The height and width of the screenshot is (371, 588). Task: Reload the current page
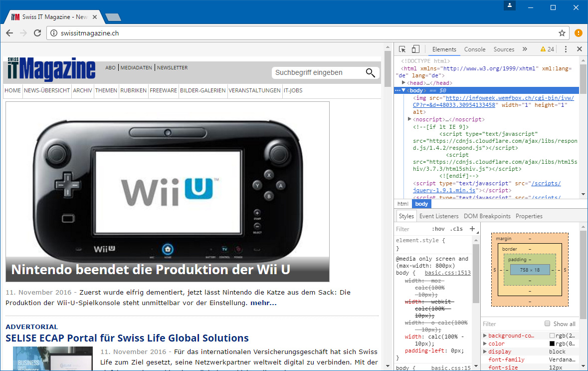tap(37, 33)
